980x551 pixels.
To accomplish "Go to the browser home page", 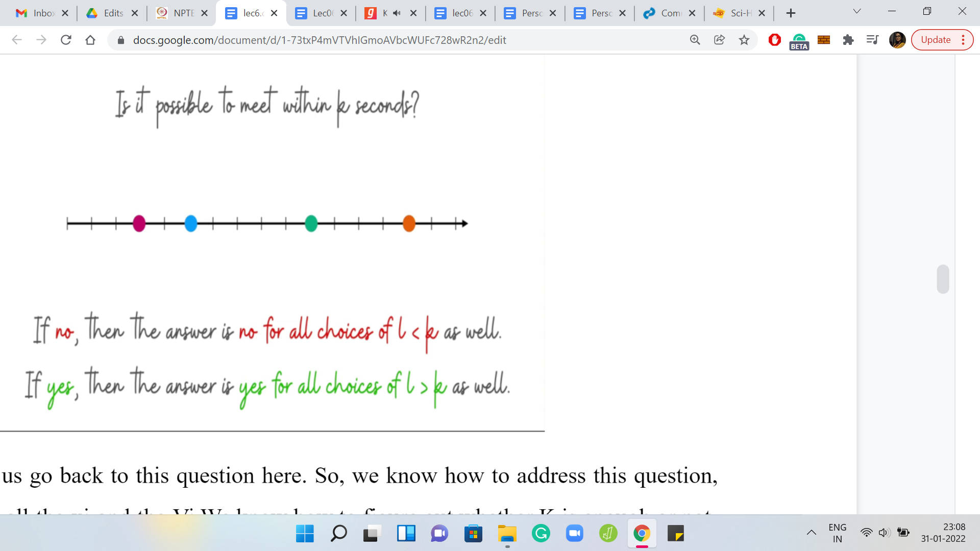I will (90, 40).
